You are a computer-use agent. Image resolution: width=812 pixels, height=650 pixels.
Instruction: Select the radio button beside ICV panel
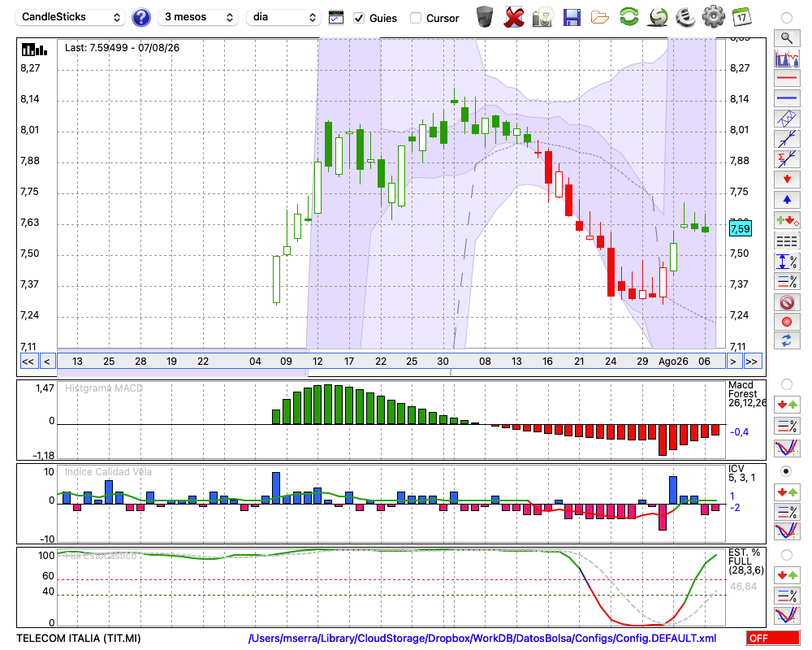[786, 471]
